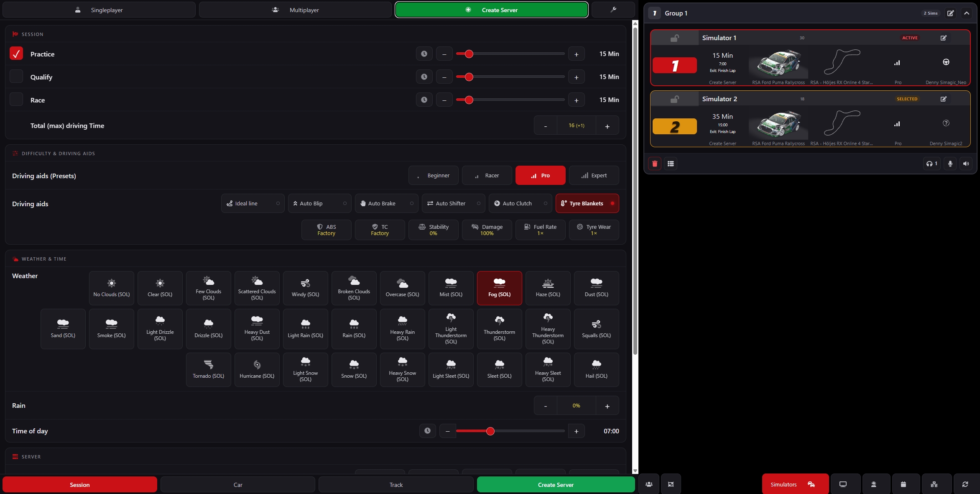The image size is (980, 494).
Task: Switch to the Multiplayer tab
Action: pos(295,10)
